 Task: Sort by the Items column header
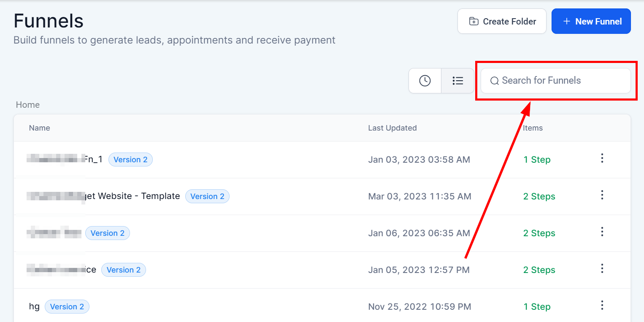click(x=533, y=128)
